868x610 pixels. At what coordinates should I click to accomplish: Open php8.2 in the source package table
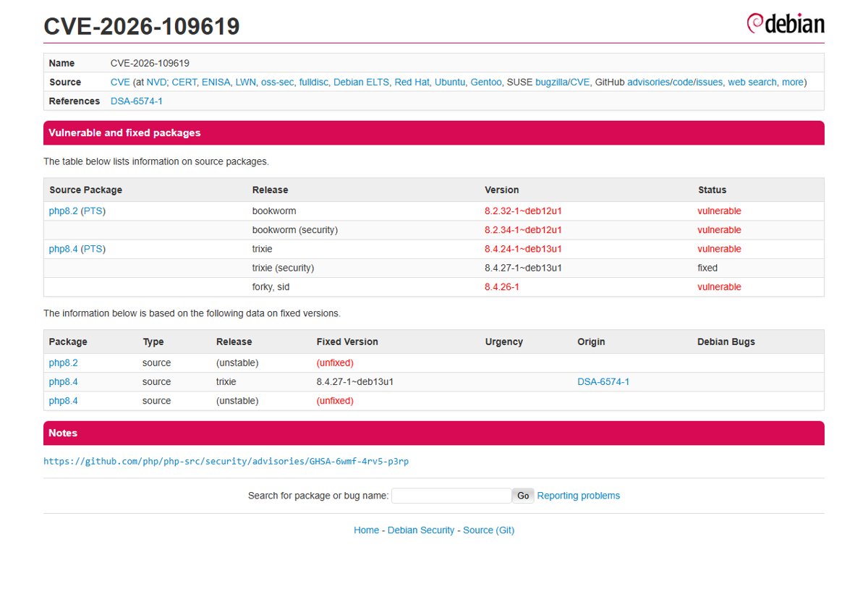63,211
